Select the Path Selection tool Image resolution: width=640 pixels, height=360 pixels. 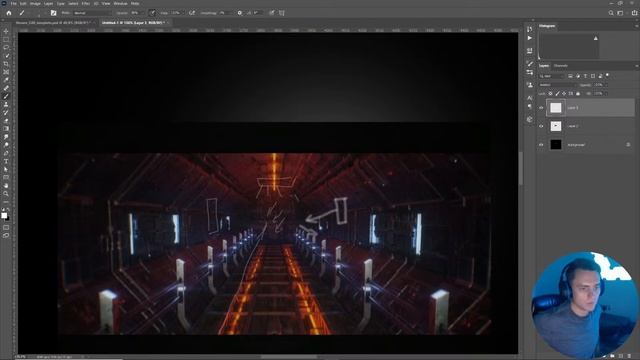click(6, 169)
